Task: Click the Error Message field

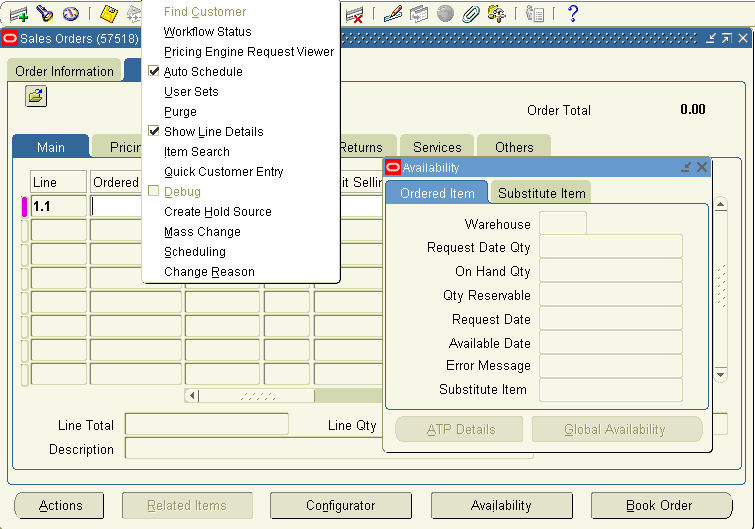Action: click(x=611, y=366)
